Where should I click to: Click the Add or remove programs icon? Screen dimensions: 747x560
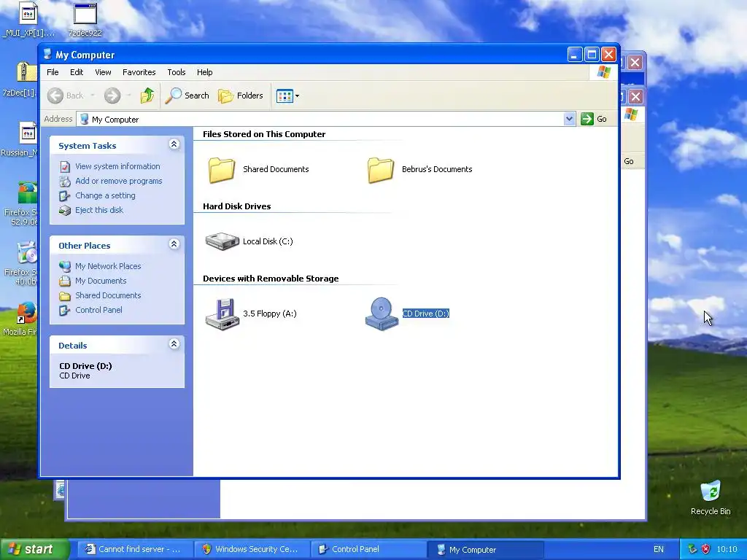click(65, 181)
